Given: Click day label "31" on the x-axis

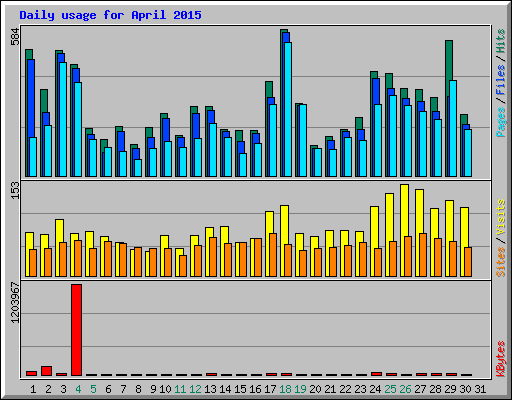Looking at the screenshot, I should (x=480, y=389).
